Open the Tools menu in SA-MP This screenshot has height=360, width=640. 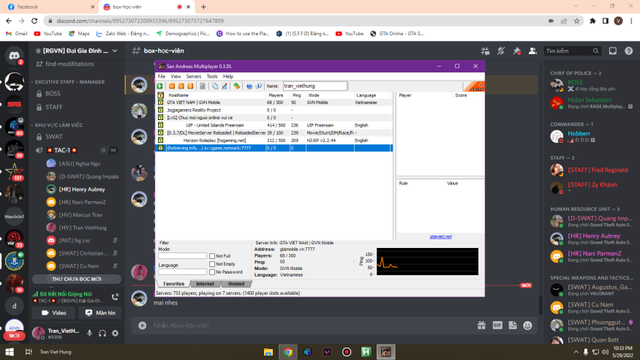pos(212,76)
